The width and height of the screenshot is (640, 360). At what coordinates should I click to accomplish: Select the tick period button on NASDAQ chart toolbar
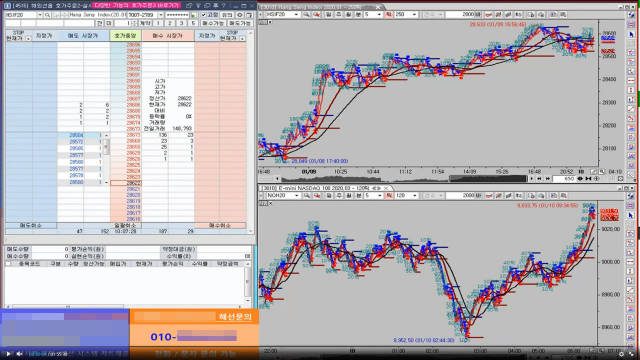pyautogui.click(x=389, y=196)
